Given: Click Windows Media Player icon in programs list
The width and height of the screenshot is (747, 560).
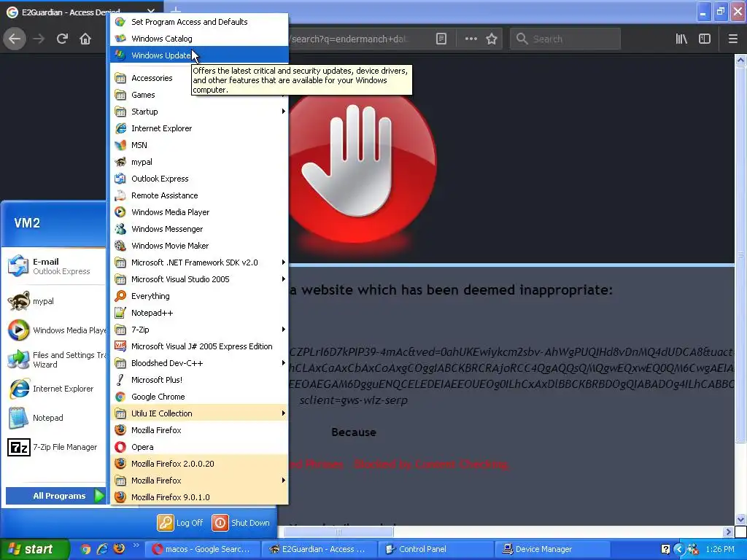Looking at the screenshot, I should [x=120, y=212].
